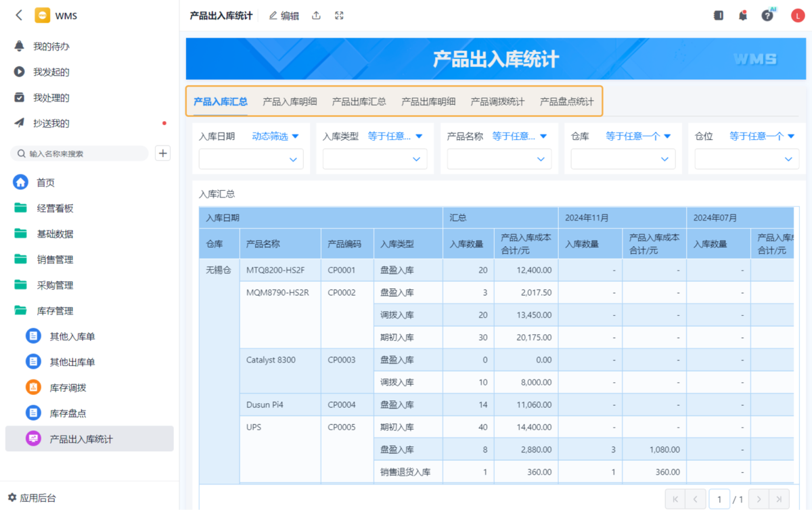This screenshot has height=510, width=812.
Task: Switch to 产品调拨统计 tab
Action: [497, 101]
